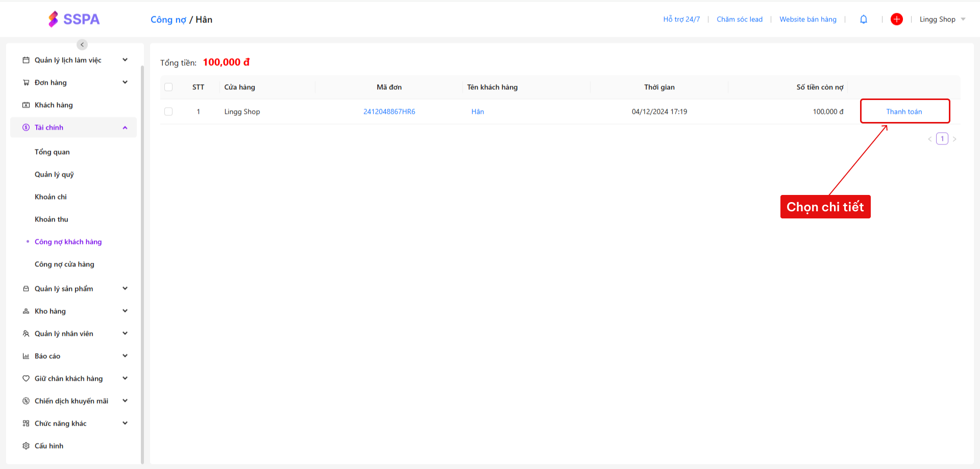Expand the Báo cáo chevron
Screen dimensions: 980x469
pos(125,356)
